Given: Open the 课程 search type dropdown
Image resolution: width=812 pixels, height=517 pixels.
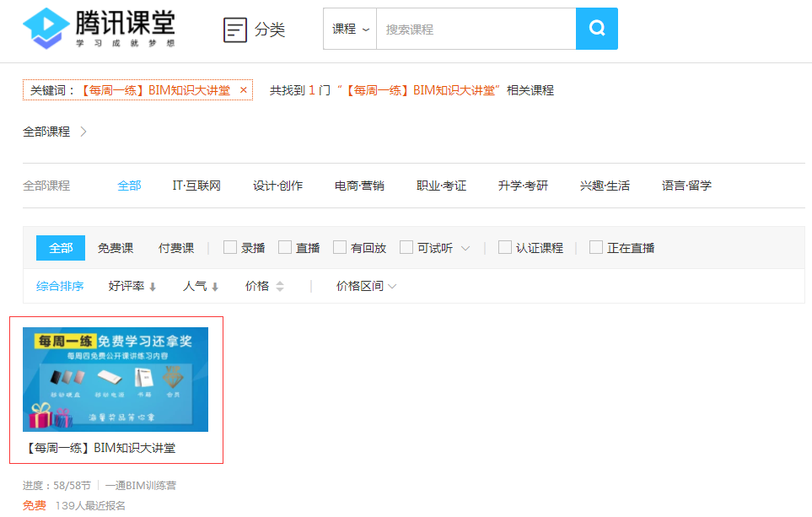Looking at the screenshot, I should coord(350,29).
